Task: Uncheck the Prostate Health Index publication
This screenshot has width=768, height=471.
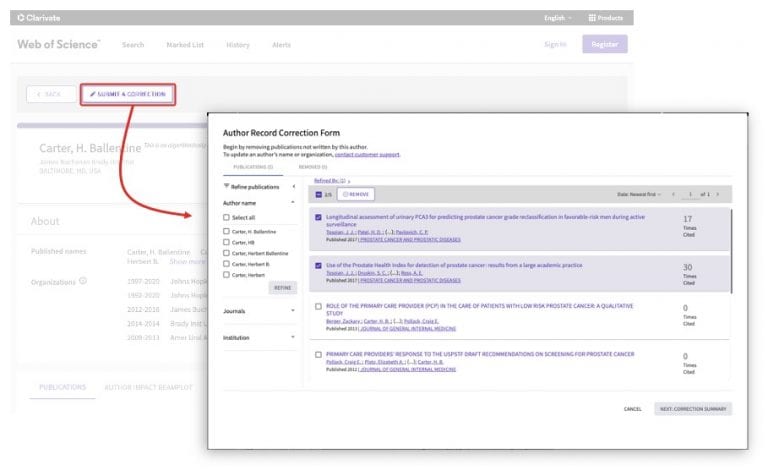Action: pos(318,265)
